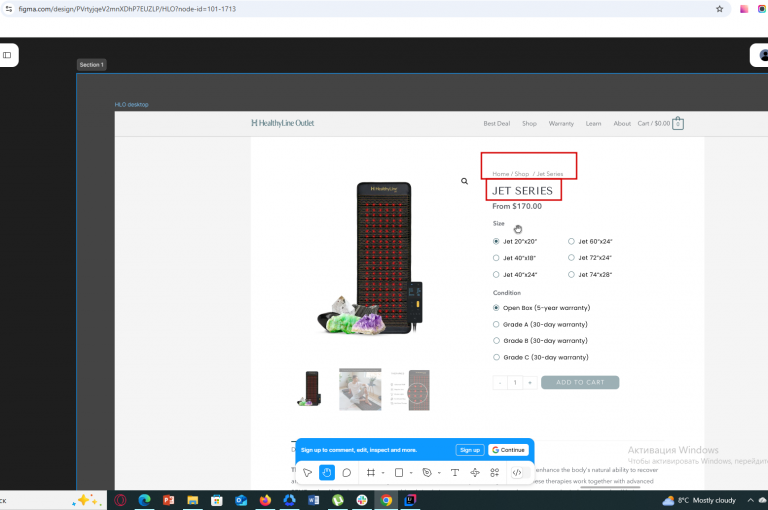Open the Learn nav item
The width and height of the screenshot is (768, 510).
pos(593,123)
